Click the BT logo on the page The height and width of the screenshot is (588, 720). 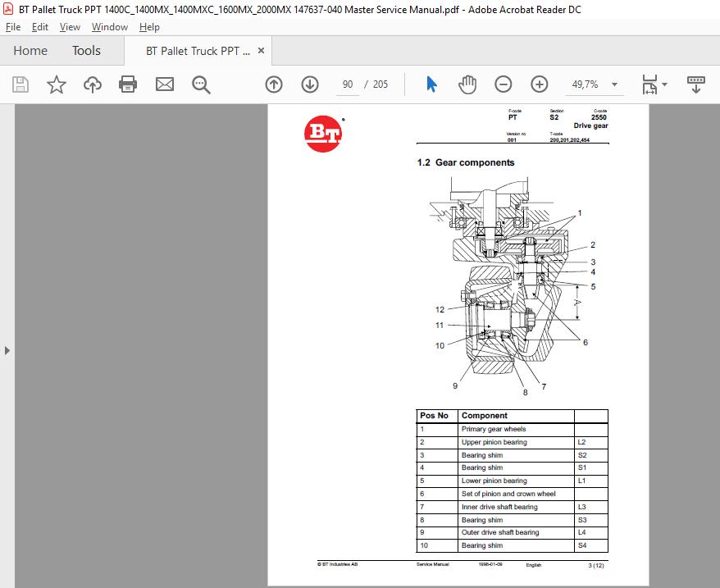[323, 133]
